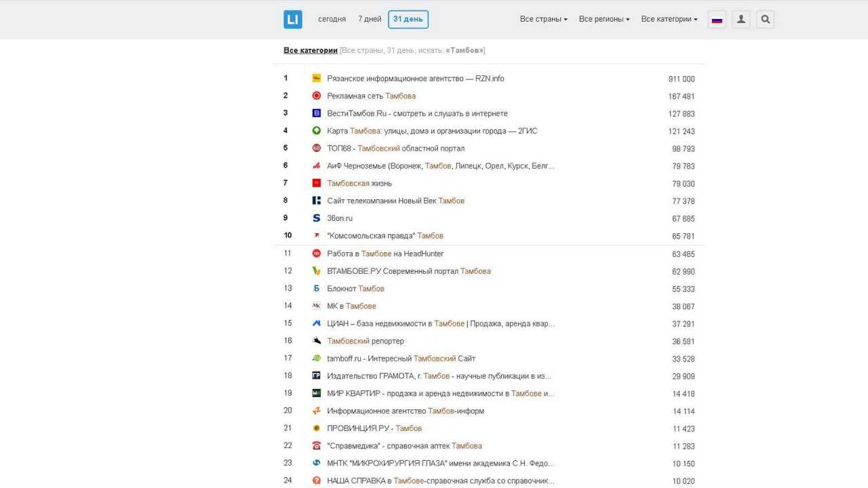Click the ЦИАН real estate favicon
This screenshot has height=488, width=868.
pyautogui.click(x=316, y=323)
